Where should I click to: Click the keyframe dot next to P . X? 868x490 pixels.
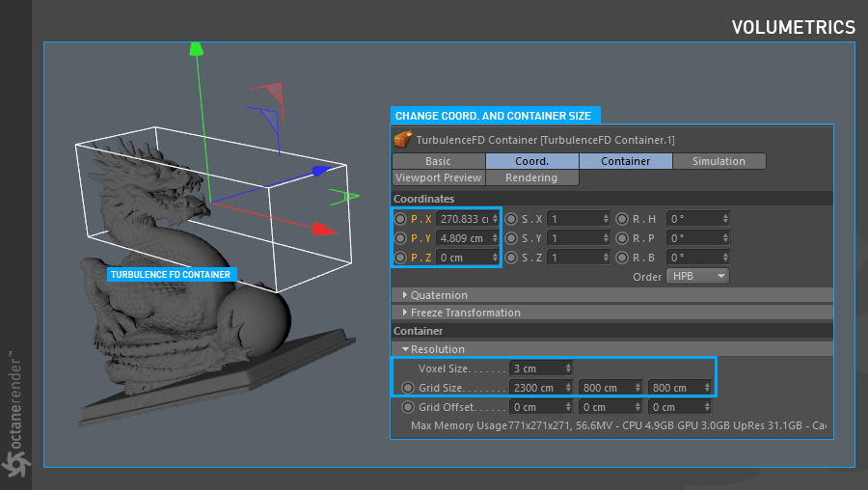click(x=400, y=219)
